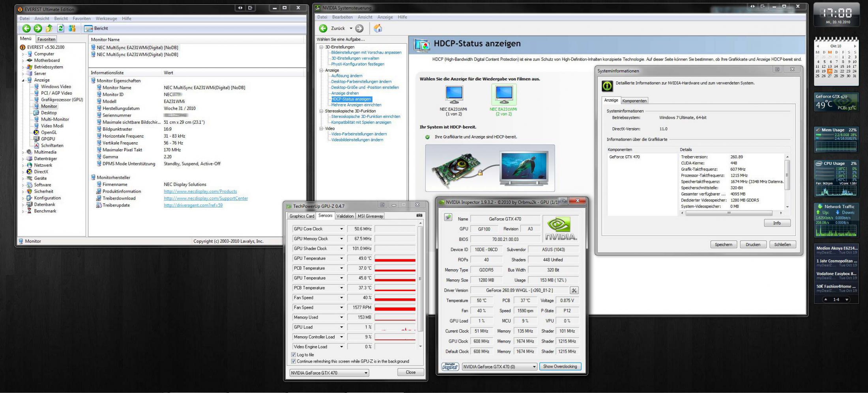This screenshot has height=393, width=868.
Task: Click the Up level arrow icon in EVEREST
Action: tap(49, 28)
